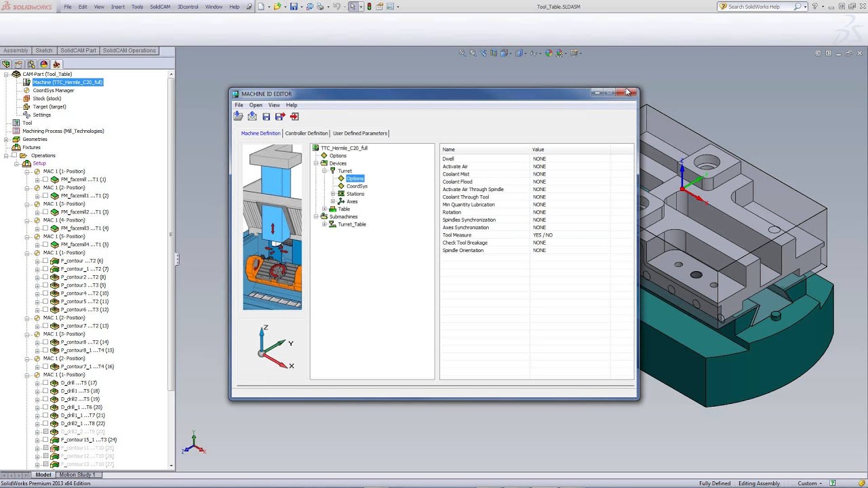Viewport: 868px width, 488px height.
Task: Open the Insert menu in SolidWorks
Action: (x=118, y=7)
